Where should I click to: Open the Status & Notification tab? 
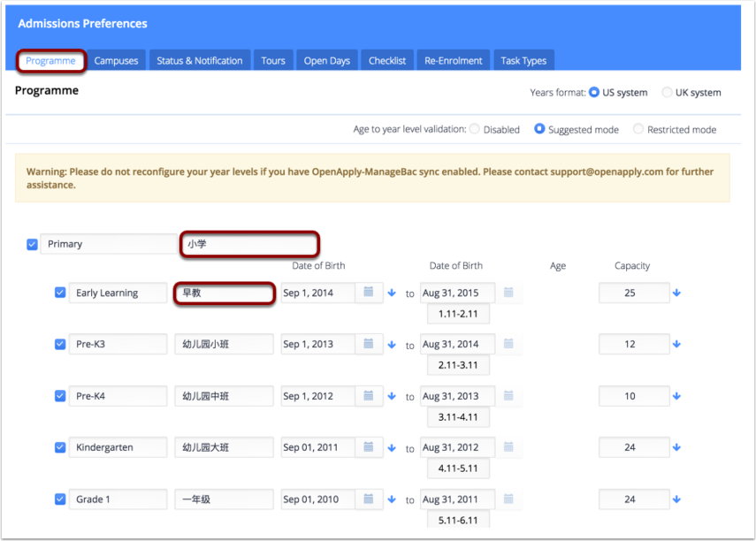(200, 61)
